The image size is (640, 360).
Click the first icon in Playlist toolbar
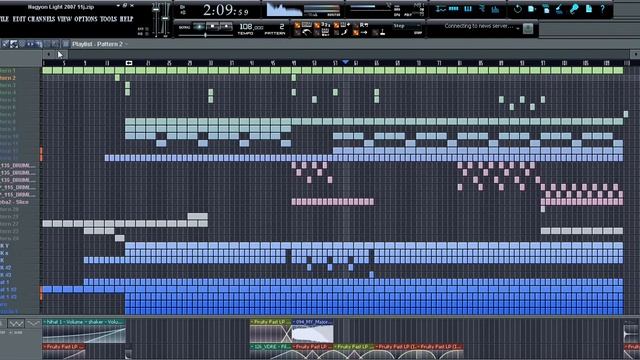pyautogui.click(x=6, y=44)
